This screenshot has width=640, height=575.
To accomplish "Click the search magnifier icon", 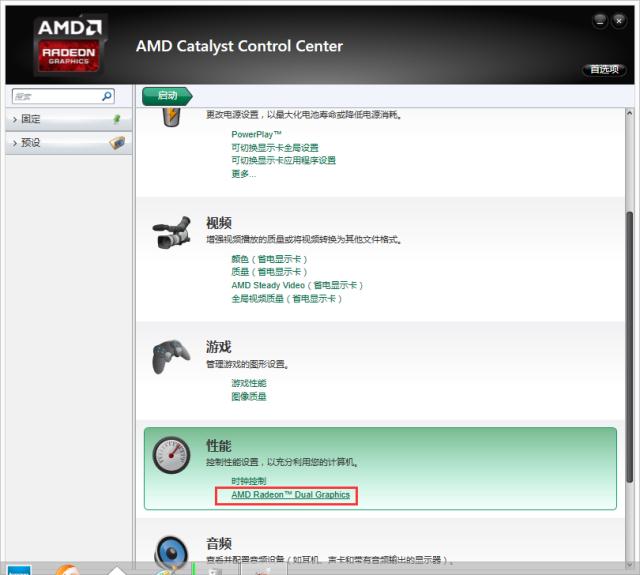I will [107, 96].
